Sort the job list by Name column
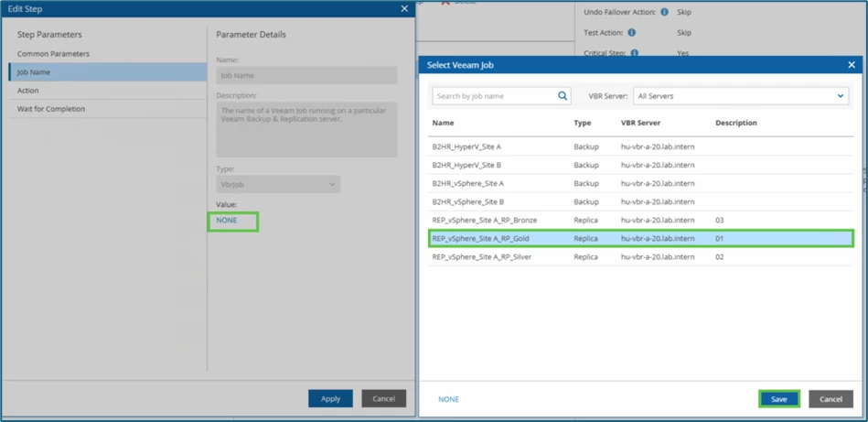The image size is (868, 422). (x=443, y=123)
